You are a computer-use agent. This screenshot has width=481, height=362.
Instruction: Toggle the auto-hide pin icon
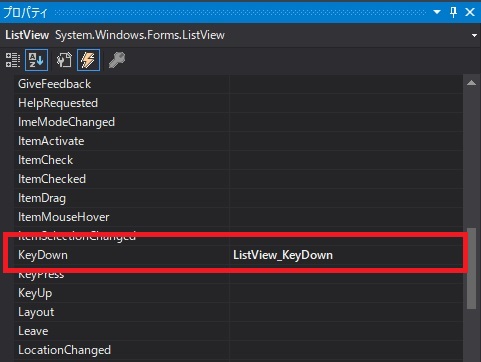tap(453, 12)
